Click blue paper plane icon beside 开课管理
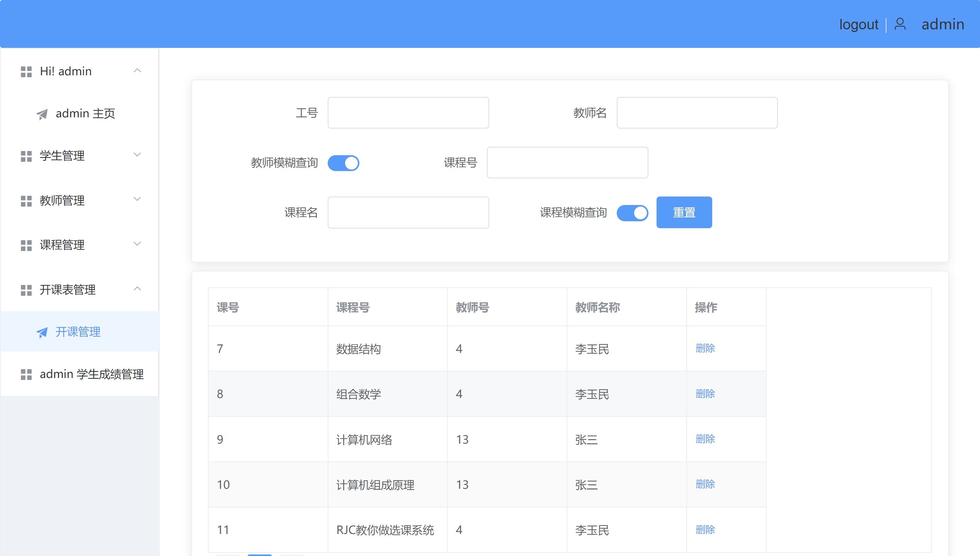 tap(42, 332)
